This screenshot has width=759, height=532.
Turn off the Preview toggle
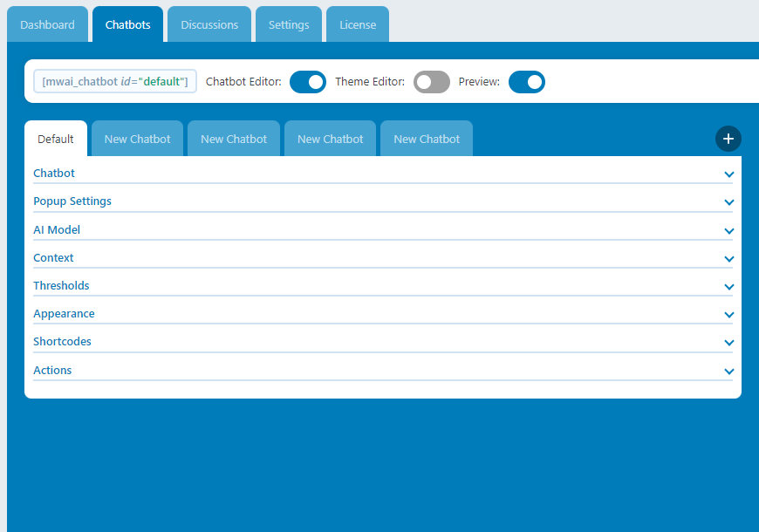(x=526, y=82)
